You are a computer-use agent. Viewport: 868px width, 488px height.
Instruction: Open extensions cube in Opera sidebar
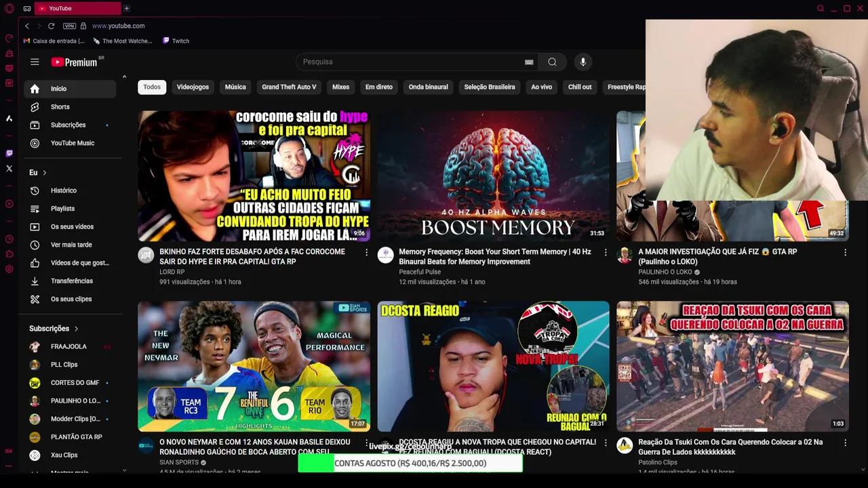(9, 254)
